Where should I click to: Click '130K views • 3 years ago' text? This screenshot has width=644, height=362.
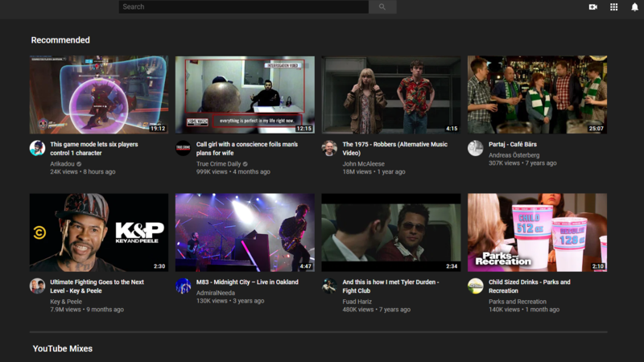click(230, 301)
